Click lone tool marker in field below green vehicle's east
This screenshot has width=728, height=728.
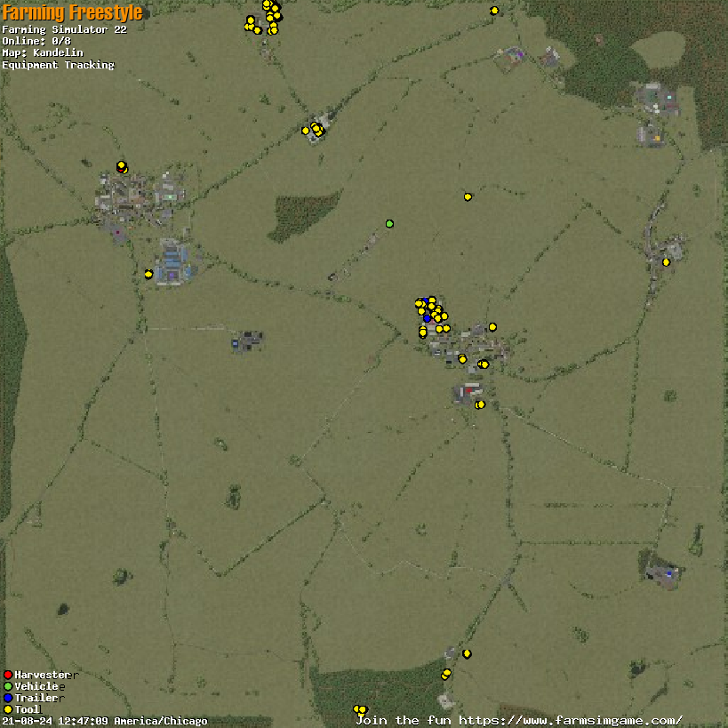468,196
